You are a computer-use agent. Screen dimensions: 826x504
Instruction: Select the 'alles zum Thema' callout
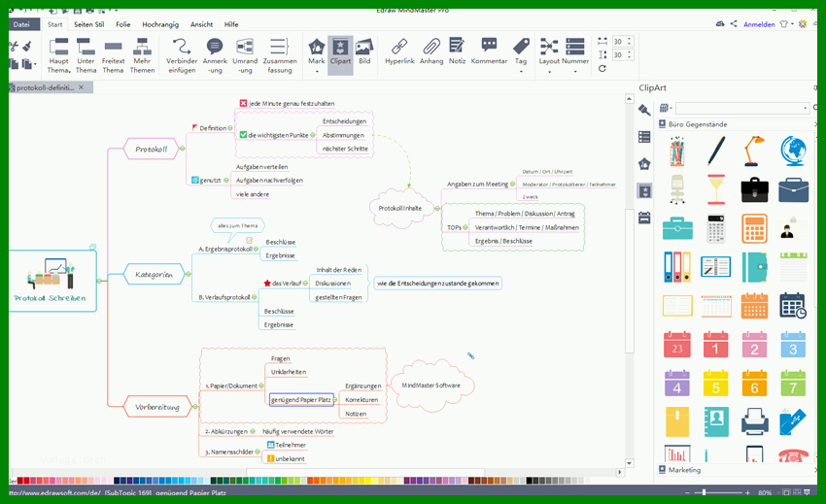[237, 225]
